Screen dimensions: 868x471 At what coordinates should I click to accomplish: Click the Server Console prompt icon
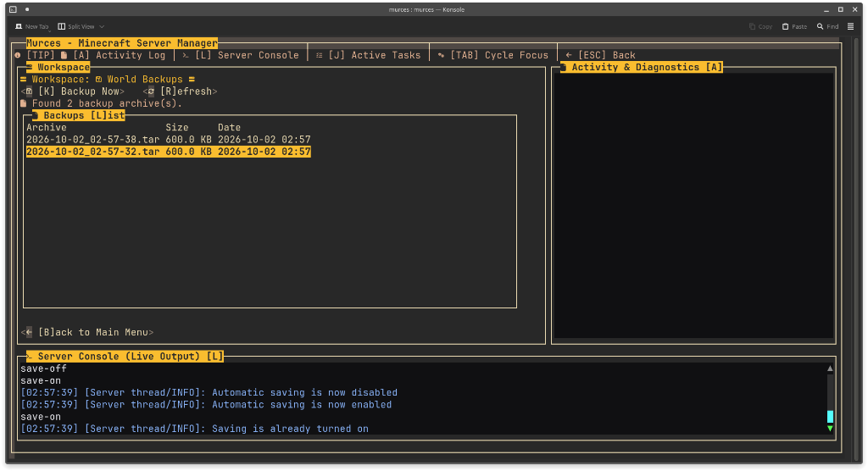(x=186, y=55)
